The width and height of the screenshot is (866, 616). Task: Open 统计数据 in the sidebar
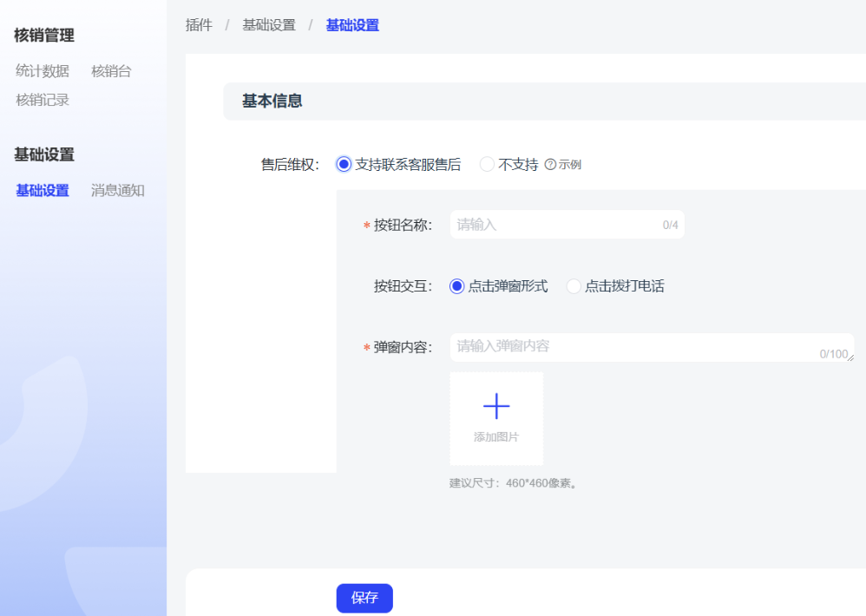pos(43,71)
